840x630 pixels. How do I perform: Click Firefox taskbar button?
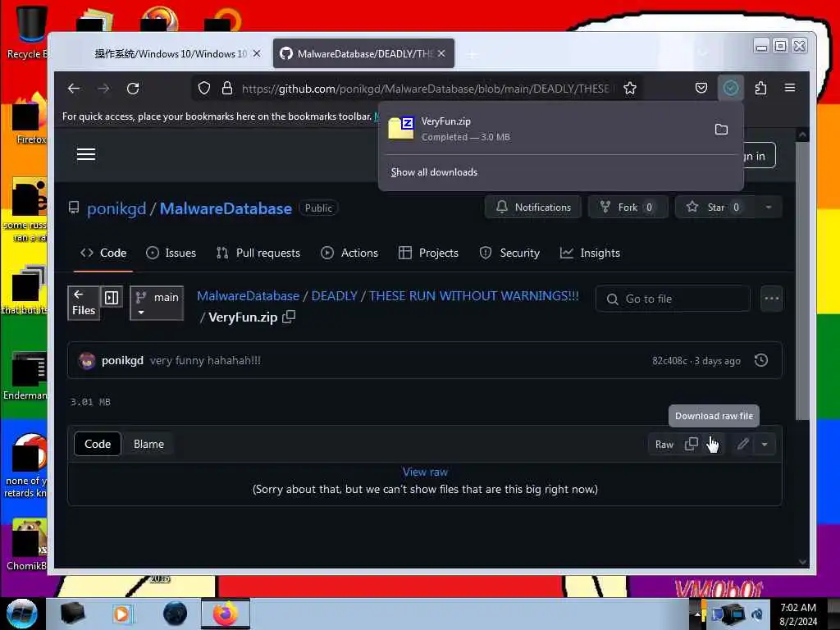point(226,614)
